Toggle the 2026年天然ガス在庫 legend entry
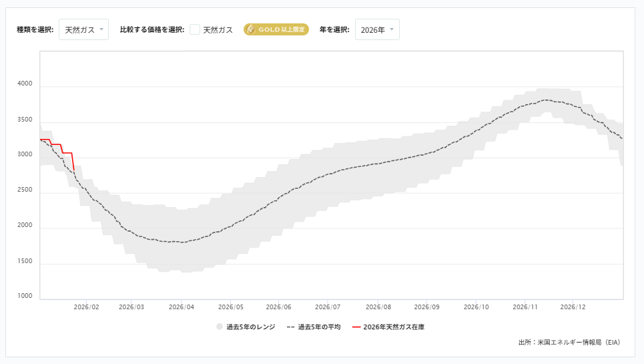644x364 pixels. 388,327
